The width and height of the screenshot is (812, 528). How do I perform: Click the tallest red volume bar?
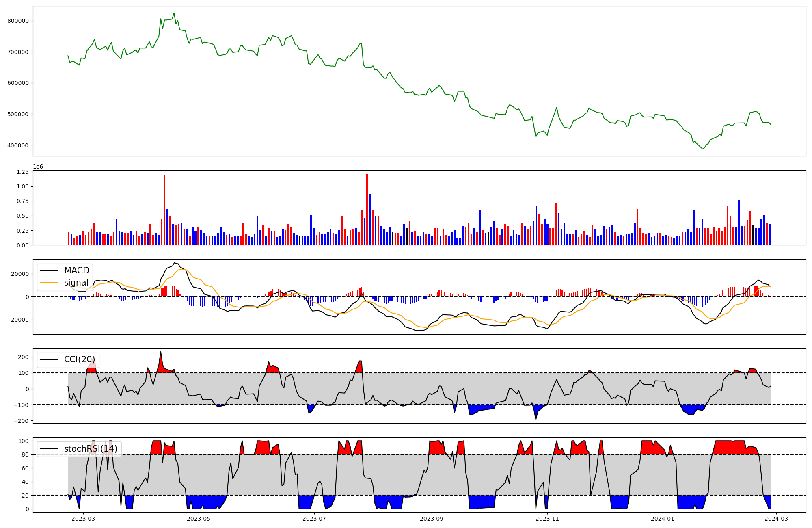(367, 209)
